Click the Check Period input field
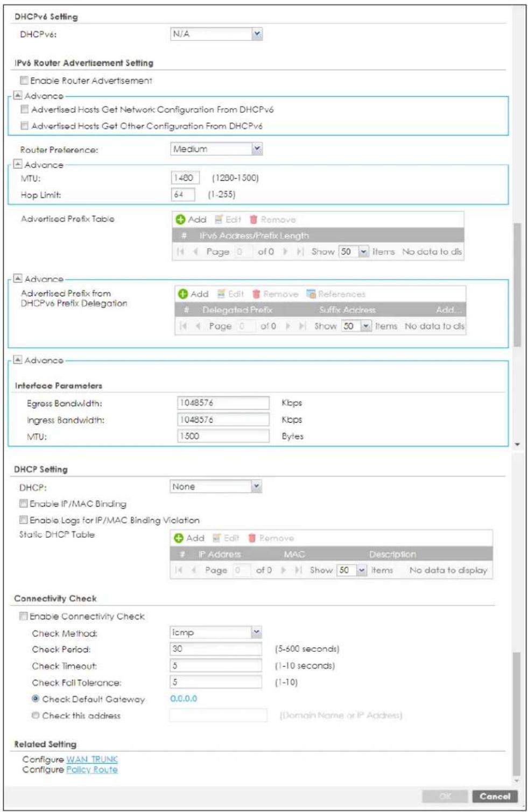This screenshot has width=528, height=812. 216,649
